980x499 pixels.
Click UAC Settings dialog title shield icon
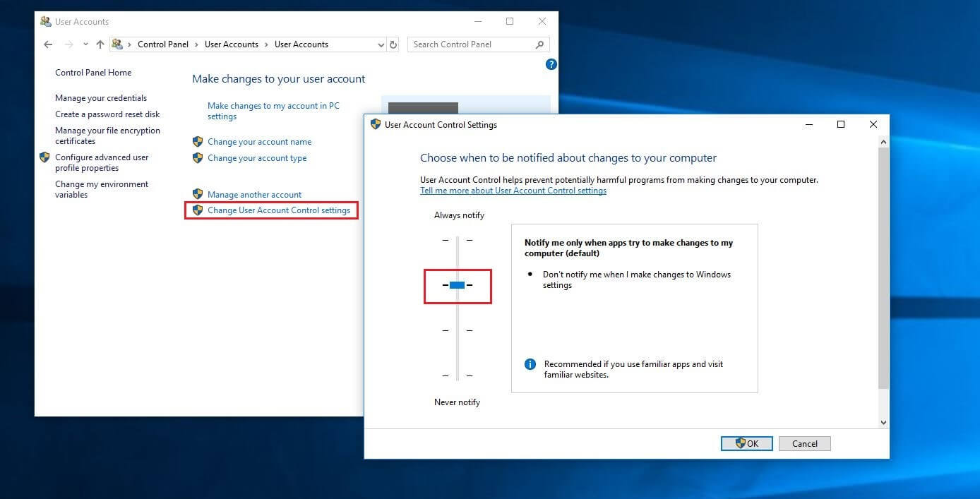click(376, 124)
